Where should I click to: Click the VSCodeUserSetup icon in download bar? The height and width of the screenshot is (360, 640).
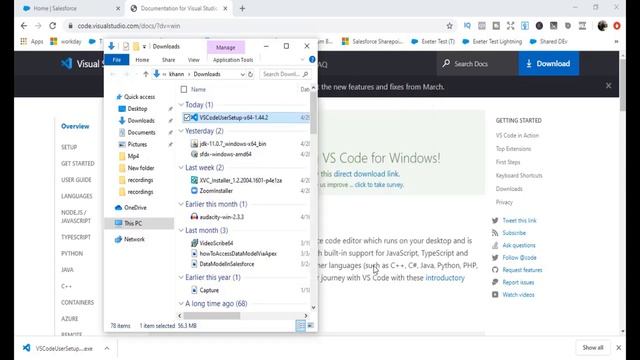tap(27, 348)
